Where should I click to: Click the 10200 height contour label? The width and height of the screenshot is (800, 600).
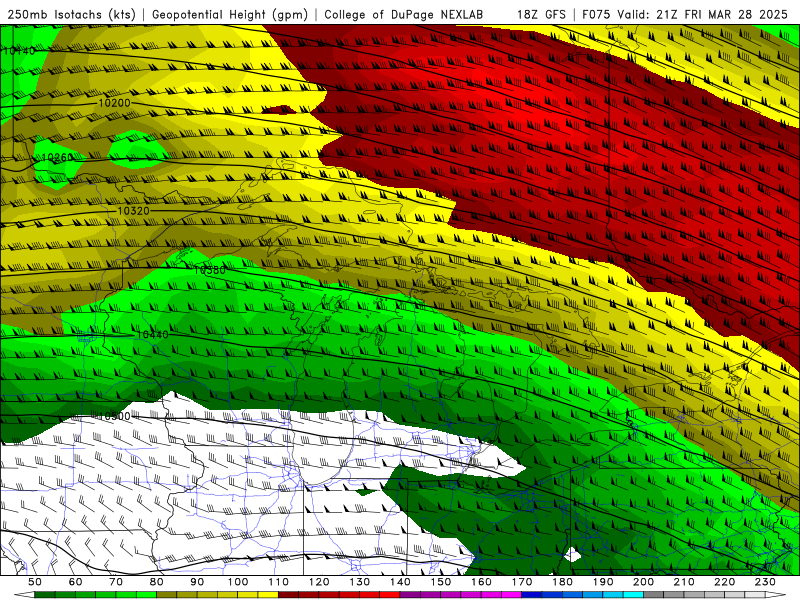click(x=114, y=103)
